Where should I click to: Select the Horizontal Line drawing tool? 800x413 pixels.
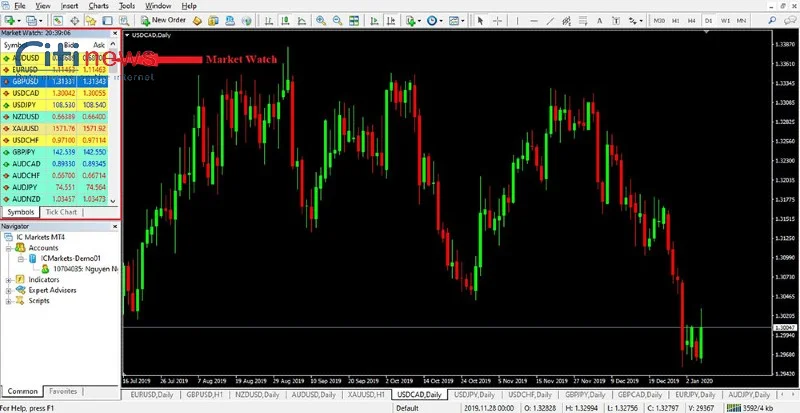(534, 20)
